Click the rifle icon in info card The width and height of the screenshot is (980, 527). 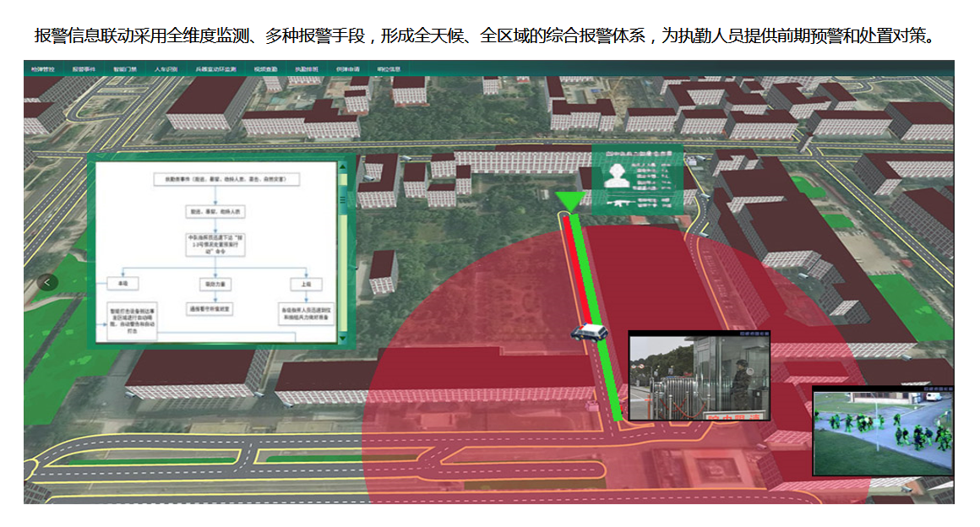coord(622,204)
